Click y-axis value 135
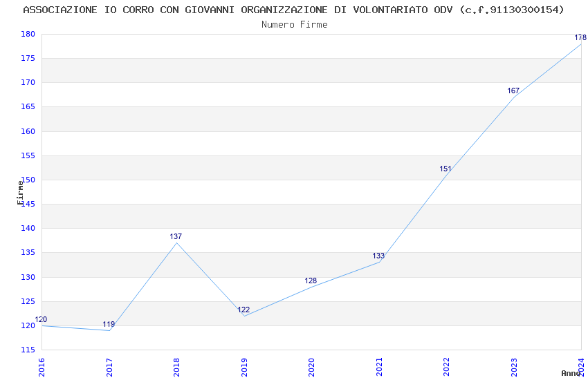Viewport: 588px width, 380px height. coord(28,253)
